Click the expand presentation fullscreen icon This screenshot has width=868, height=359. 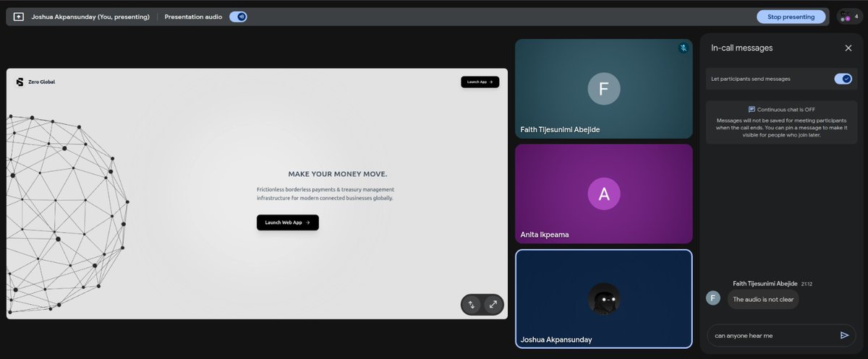pyautogui.click(x=493, y=305)
